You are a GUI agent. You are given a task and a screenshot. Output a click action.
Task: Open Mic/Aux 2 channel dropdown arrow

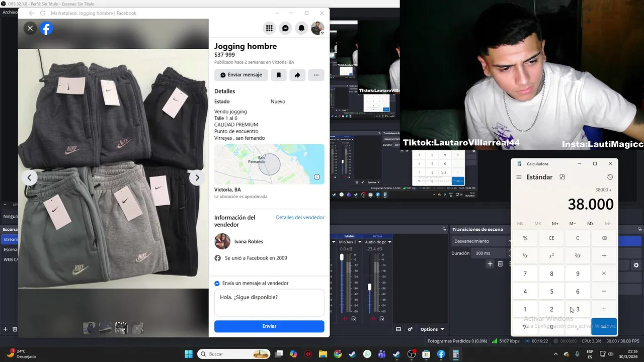click(360, 242)
